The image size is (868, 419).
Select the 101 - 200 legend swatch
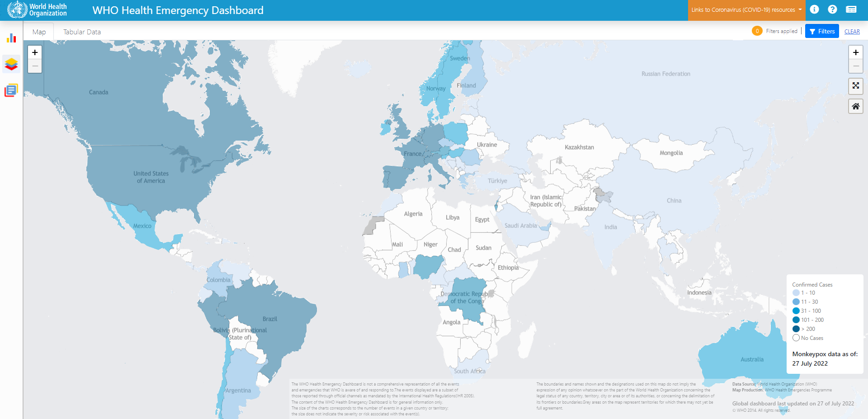796,320
